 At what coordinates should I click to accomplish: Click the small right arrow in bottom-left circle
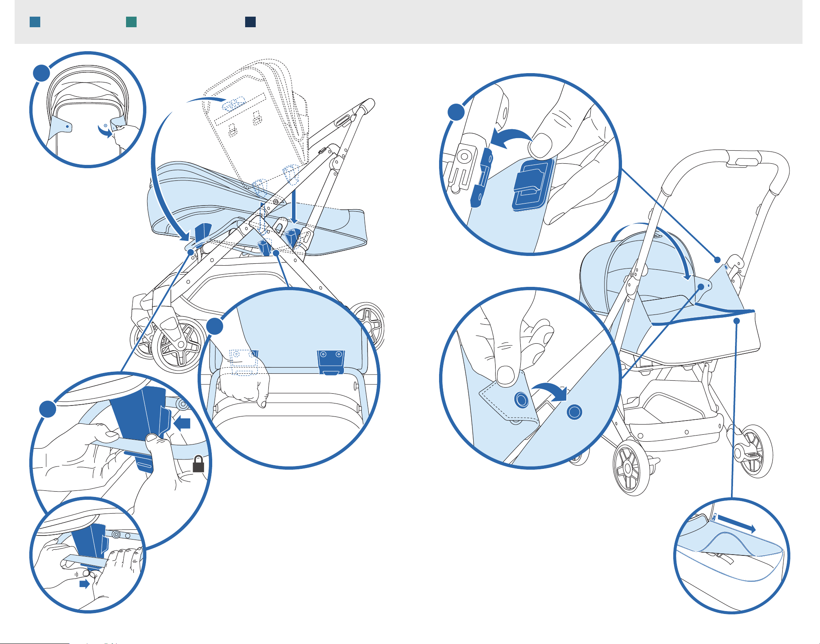[x=84, y=584]
